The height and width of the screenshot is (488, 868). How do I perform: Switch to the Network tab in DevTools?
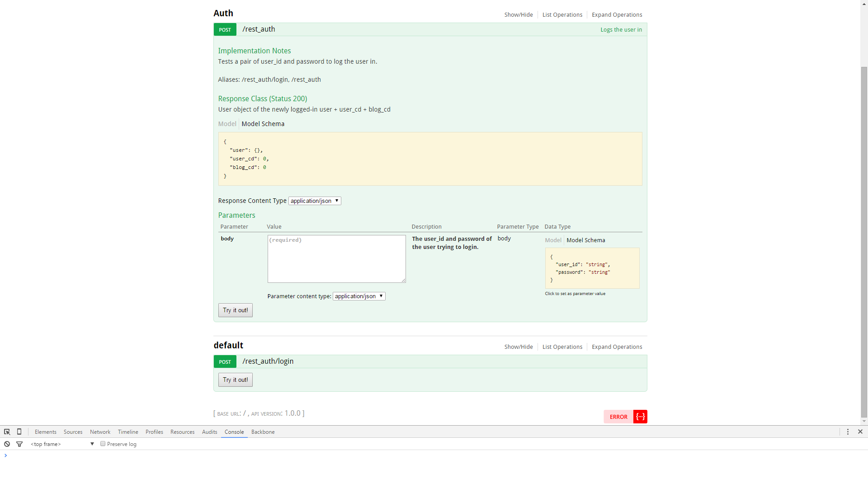[100, 432]
